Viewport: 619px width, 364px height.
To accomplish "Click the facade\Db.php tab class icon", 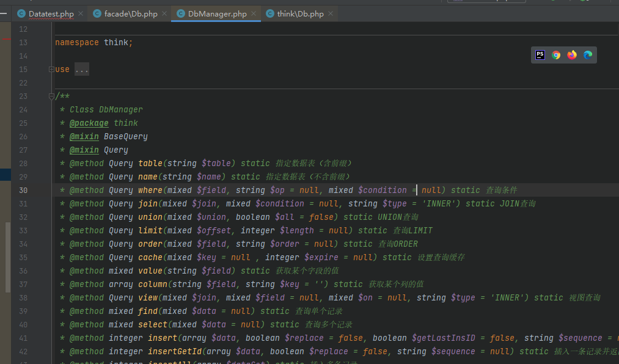I will tap(97, 14).
